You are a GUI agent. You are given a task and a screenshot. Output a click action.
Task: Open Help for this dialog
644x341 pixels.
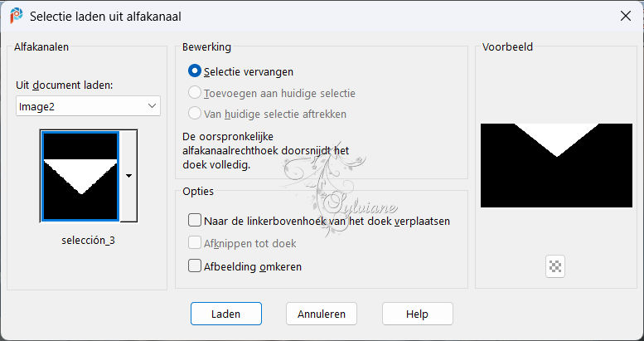click(x=417, y=314)
